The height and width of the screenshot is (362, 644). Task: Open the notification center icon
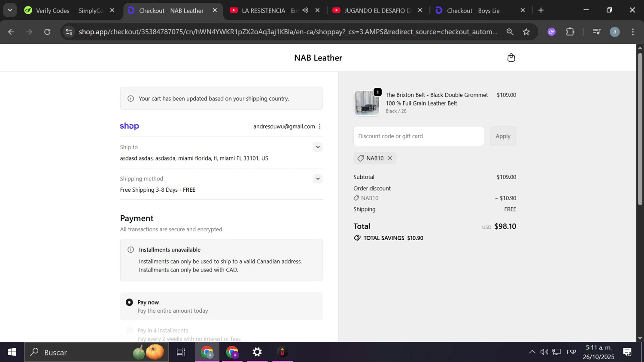click(x=627, y=352)
